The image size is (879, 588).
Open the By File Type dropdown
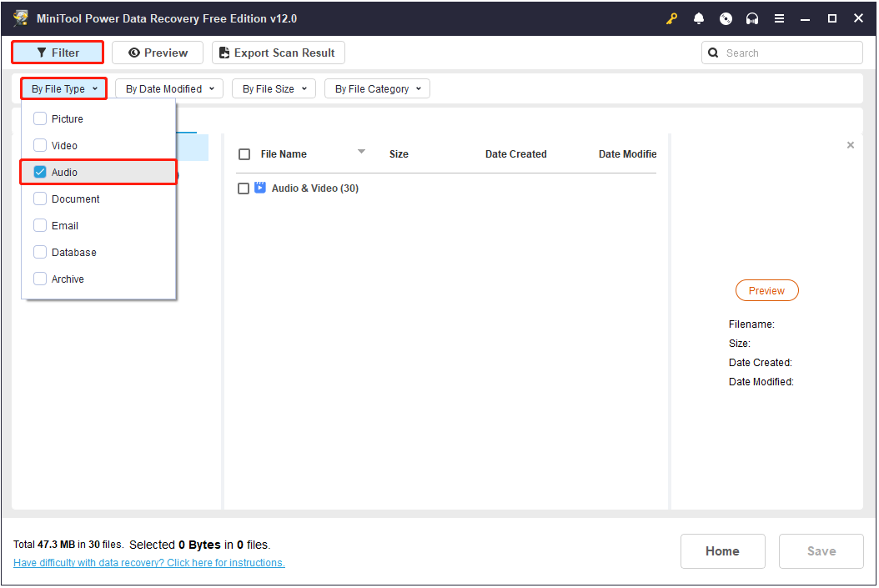pyautogui.click(x=64, y=88)
